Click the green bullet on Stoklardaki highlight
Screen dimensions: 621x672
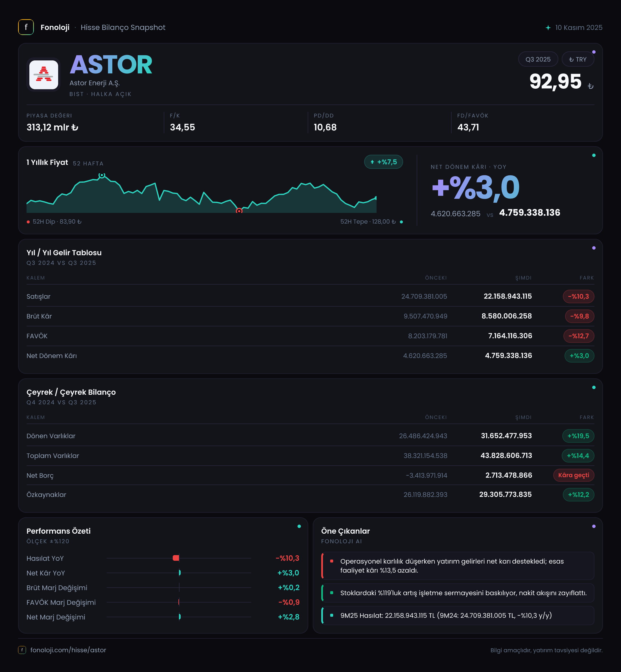point(332,593)
